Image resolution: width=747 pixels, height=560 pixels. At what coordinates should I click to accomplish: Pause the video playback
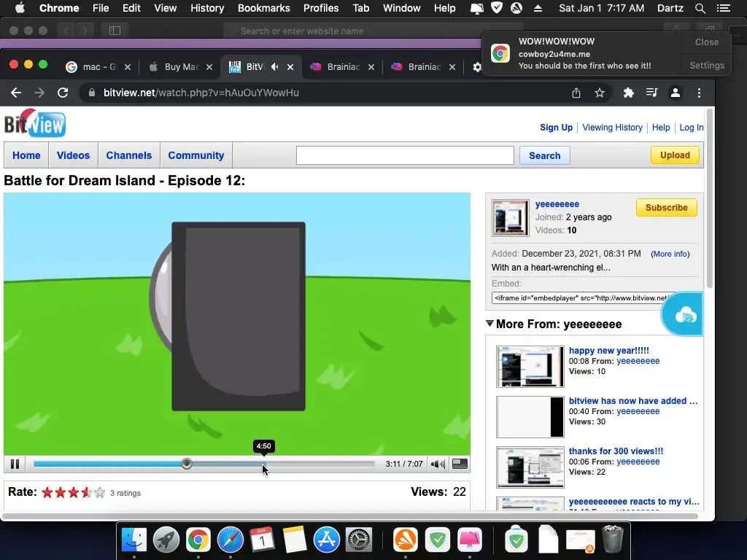pos(15,464)
